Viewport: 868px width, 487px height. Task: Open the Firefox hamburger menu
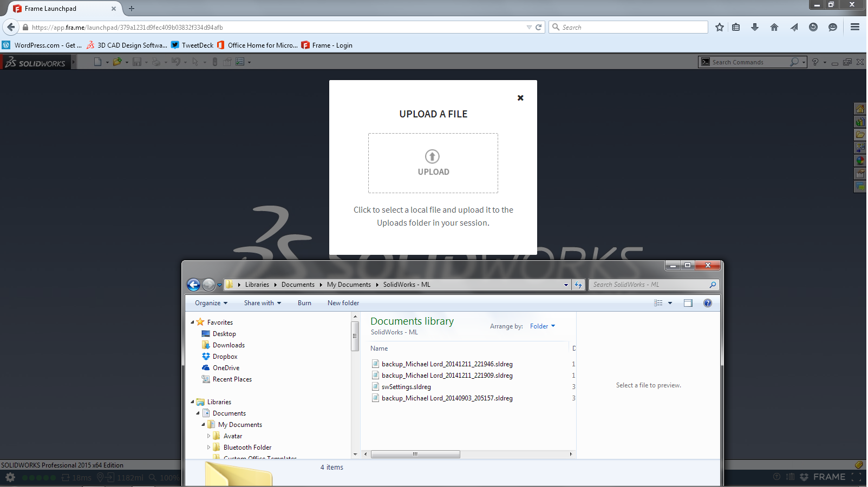(855, 27)
